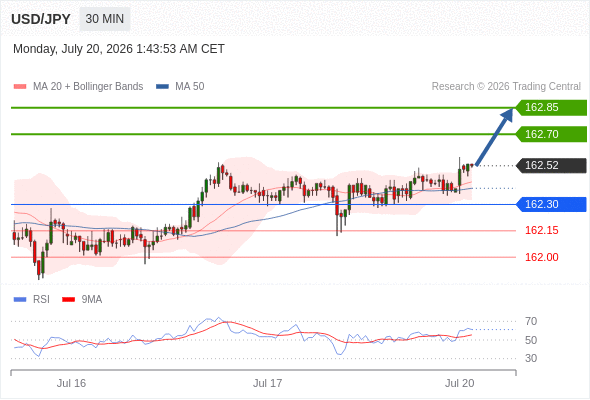Image resolution: width=590 pixels, height=400 pixels.
Task: Click the black 162.52 current price tag
Action: [551, 166]
